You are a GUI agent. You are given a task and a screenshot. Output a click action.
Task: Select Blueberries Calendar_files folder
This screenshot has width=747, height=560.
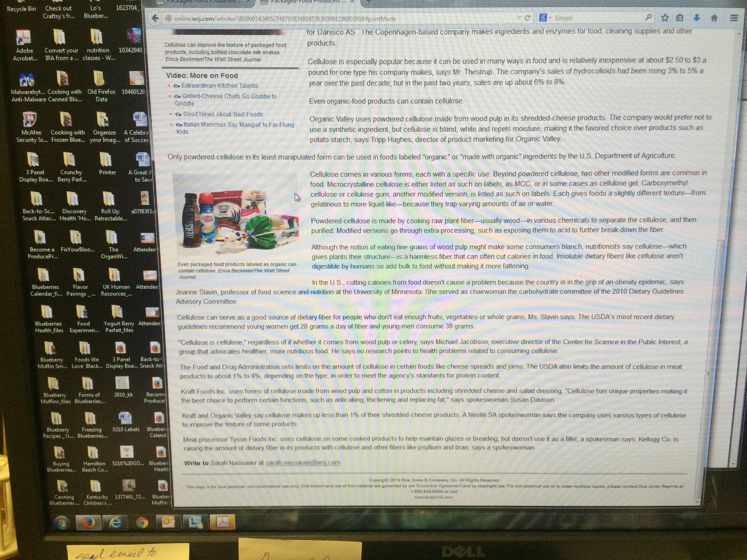(x=46, y=282)
